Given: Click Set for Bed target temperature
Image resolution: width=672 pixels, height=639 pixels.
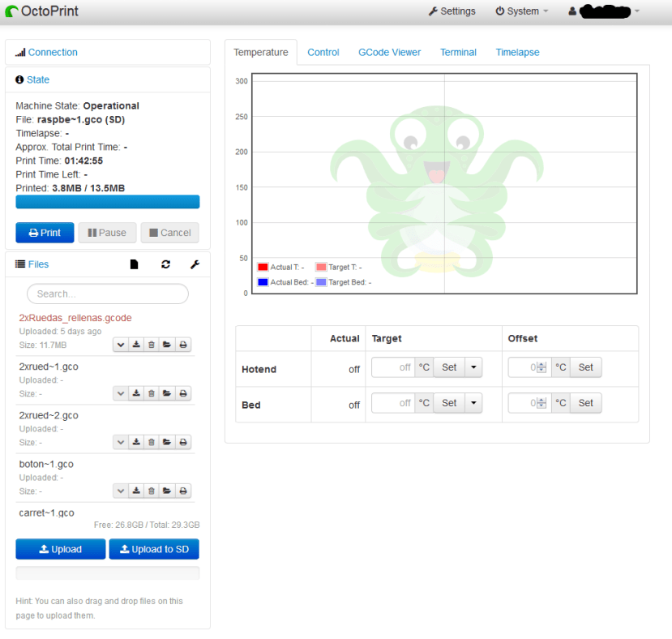Looking at the screenshot, I should pyautogui.click(x=449, y=403).
